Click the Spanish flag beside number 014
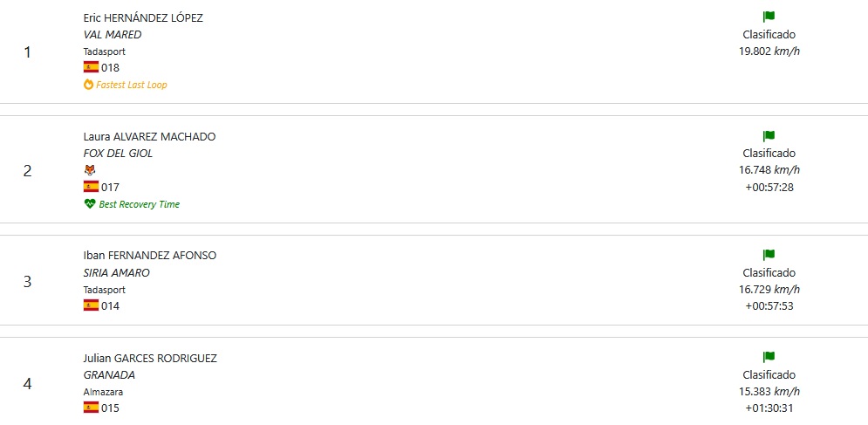This screenshot has width=868, height=425. [x=91, y=305]
